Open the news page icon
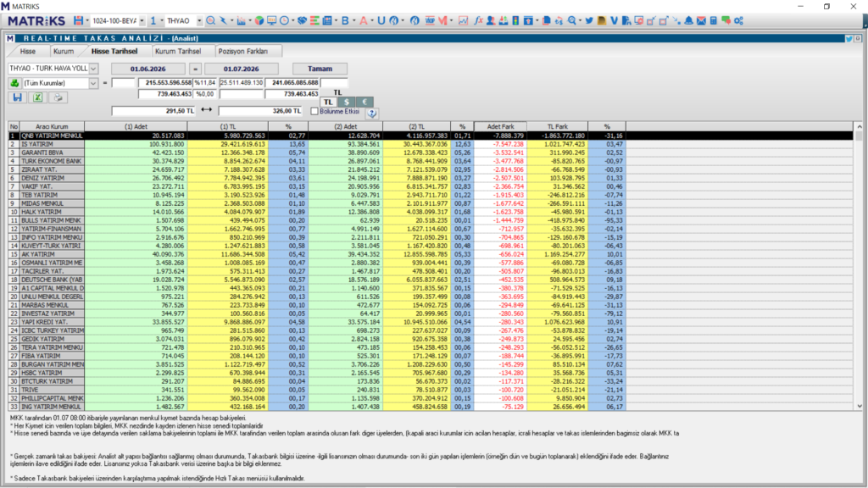The width and height of the screenshot is (868, 488). point(328,20)
